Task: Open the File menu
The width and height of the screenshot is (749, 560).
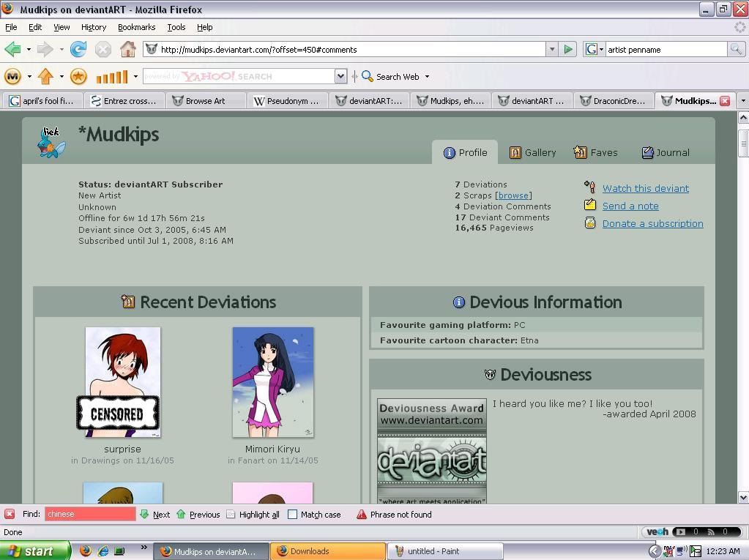Action: point(11,27)
